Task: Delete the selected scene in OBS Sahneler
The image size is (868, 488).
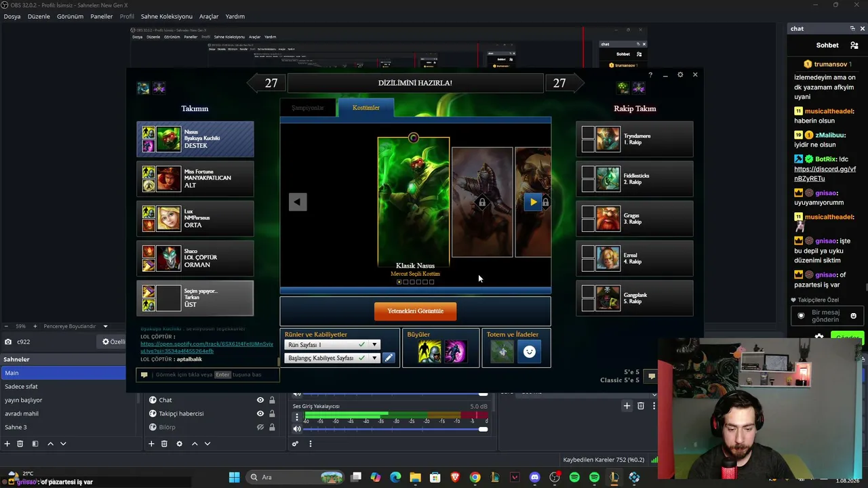Action: coord(20,444)
